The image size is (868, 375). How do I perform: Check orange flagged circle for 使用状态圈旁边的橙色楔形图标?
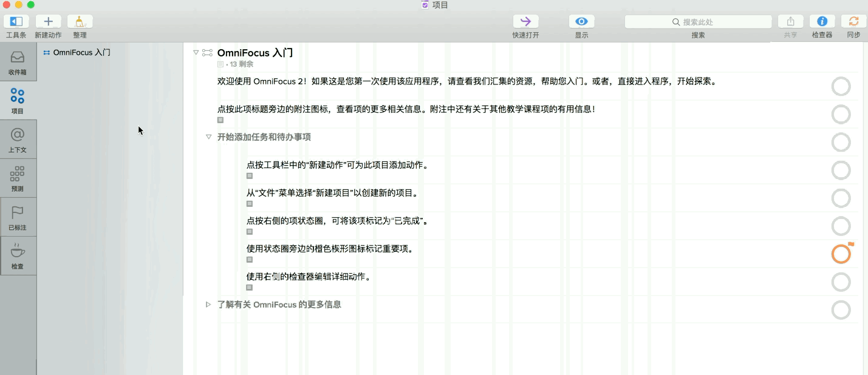point(841,254)
